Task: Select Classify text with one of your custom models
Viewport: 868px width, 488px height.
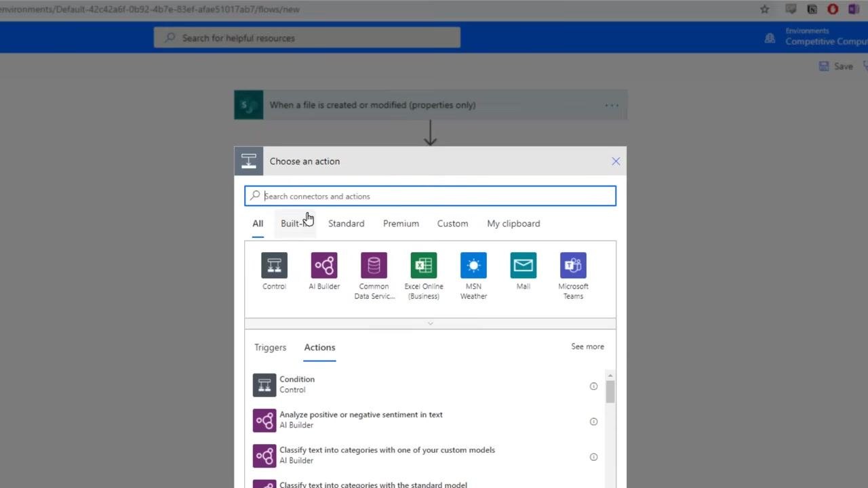Action: [426, 455]
